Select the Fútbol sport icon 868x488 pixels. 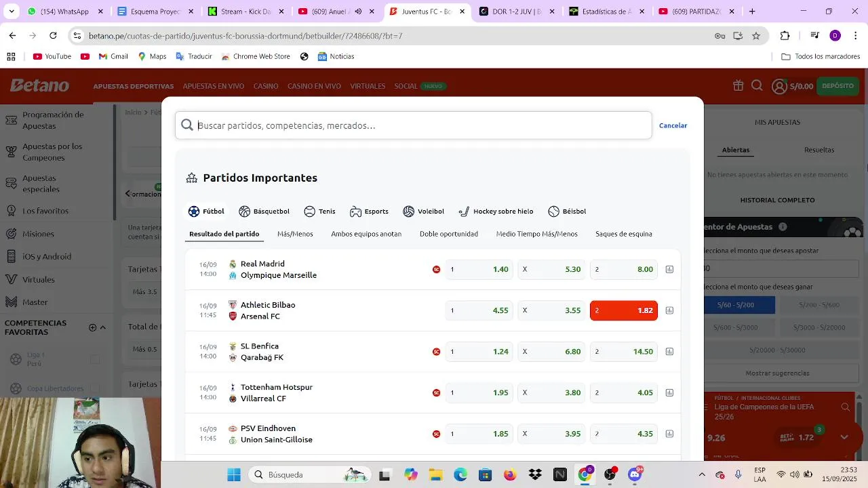click(194, 211)
